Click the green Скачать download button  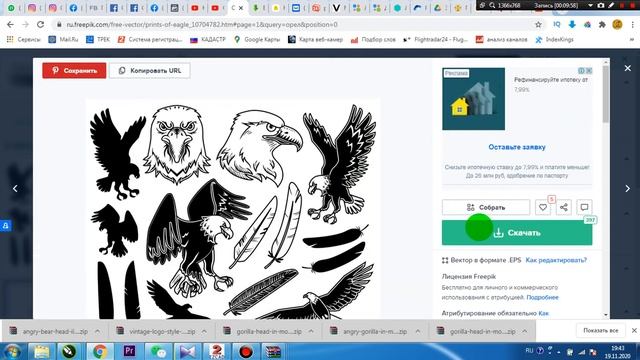[517, 233]
